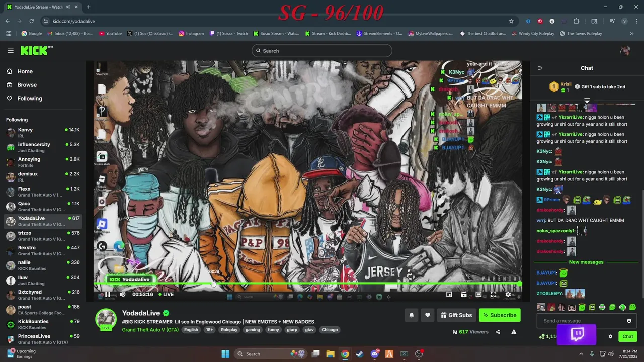Seek along the green stream progress bar

point(308,285)
